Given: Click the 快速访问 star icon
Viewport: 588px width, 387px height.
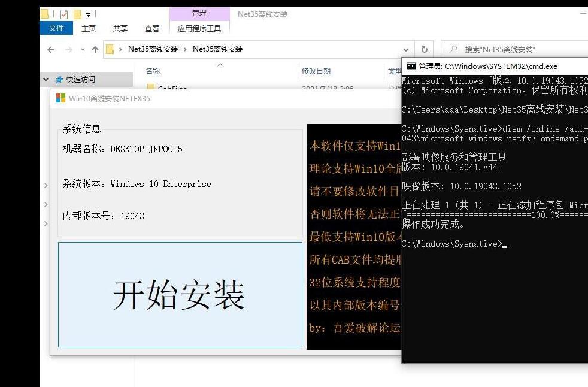Looking at the screenshot, I should (59, 80).
